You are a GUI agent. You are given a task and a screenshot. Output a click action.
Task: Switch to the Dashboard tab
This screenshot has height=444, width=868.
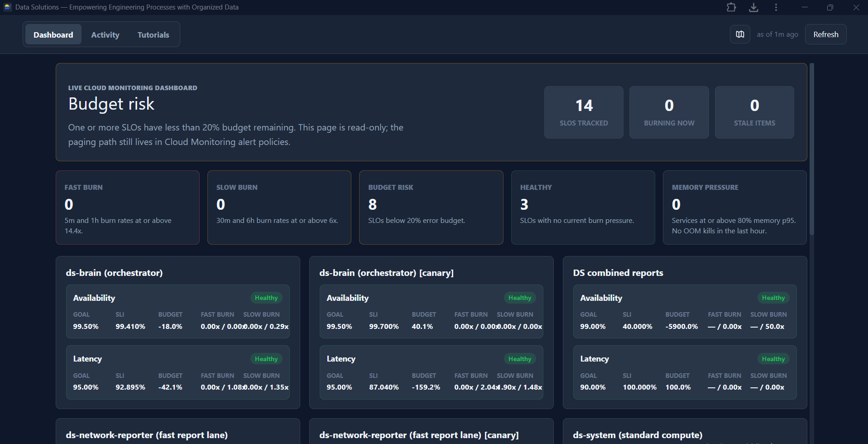(x=53, y=35)
